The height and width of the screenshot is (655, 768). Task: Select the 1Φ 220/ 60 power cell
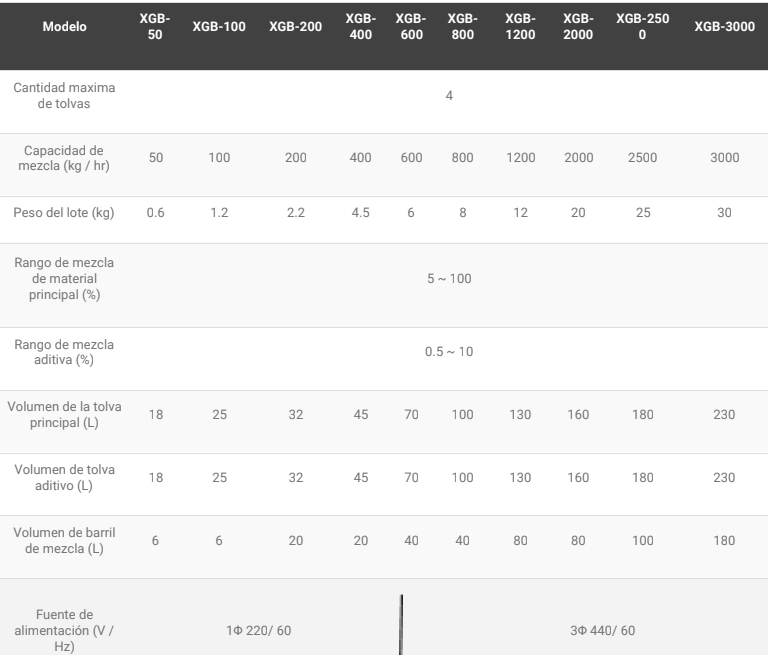(259, 631)
